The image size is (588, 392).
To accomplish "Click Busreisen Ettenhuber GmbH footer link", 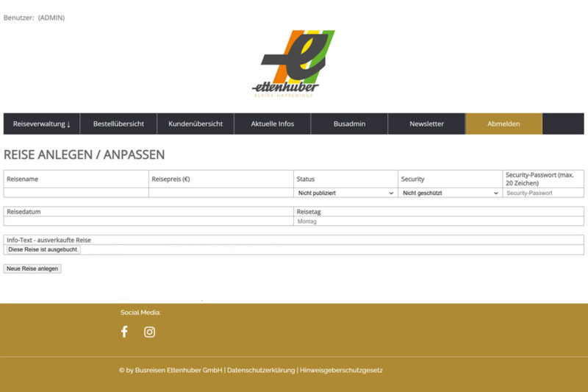I will (179, 370).
